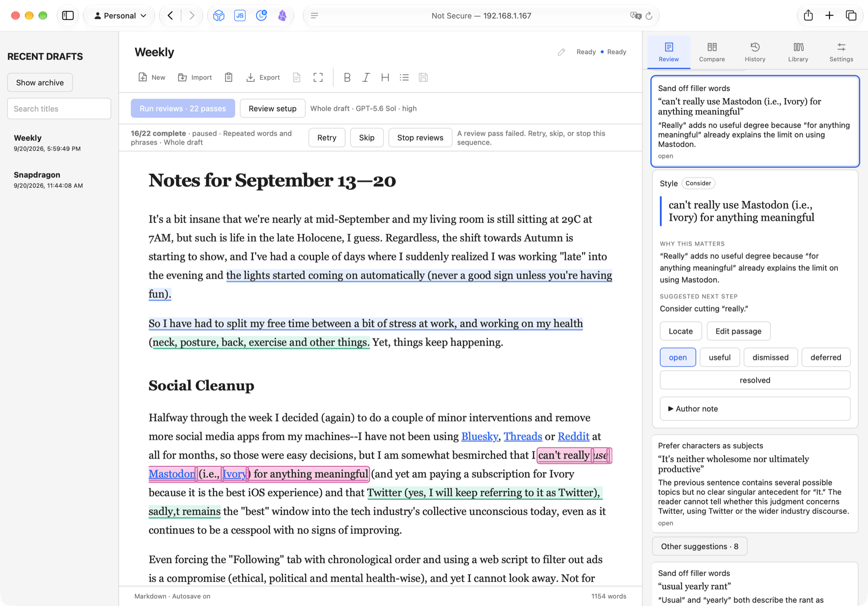Click the document icon after Export
The image size is (868, 606).
pyautogui.click(x=297, y=77)
